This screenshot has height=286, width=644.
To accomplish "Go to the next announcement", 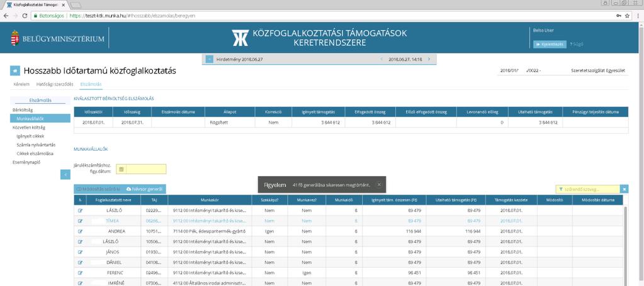I will (x=429, y=59).
